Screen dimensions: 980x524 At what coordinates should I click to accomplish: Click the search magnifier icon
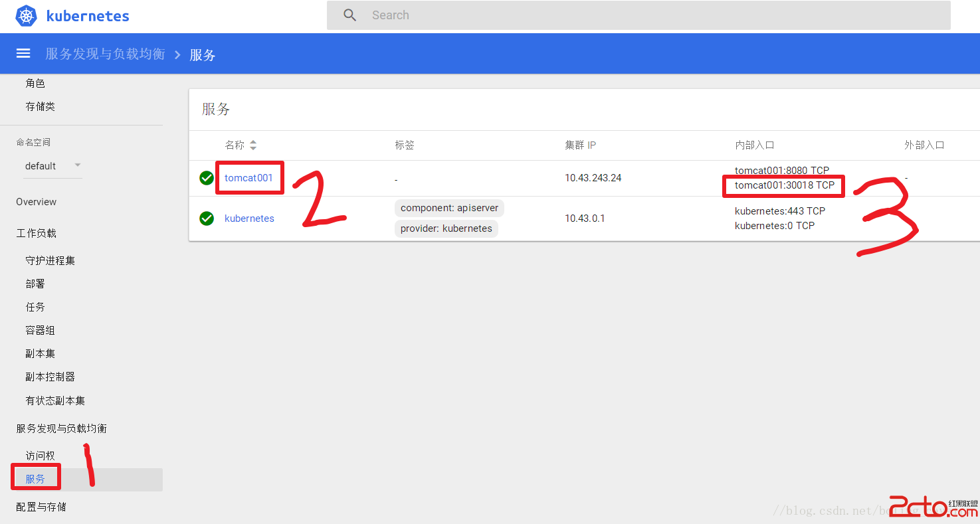[349, 15]
